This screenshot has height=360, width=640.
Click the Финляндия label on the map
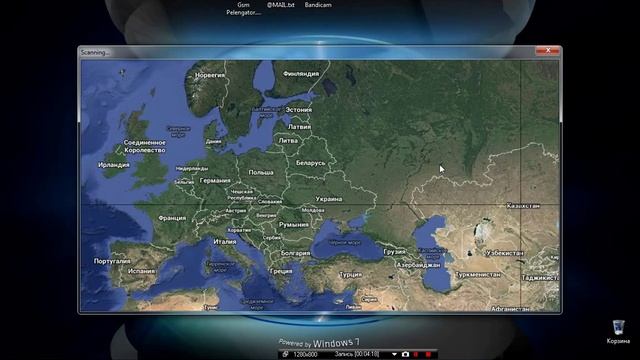(301, 74)
